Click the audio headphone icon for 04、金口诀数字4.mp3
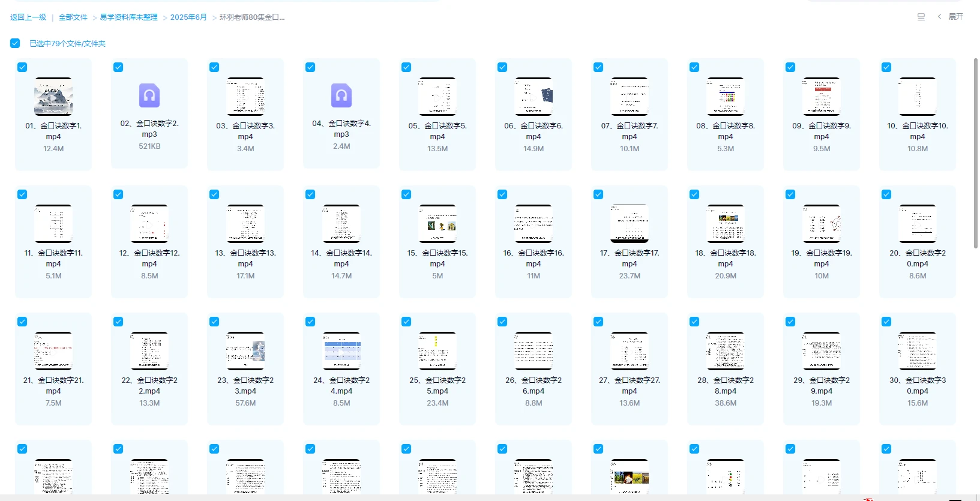Image resolution: width=980 pixels, height=501 pixels. click(x=341, y=95)
